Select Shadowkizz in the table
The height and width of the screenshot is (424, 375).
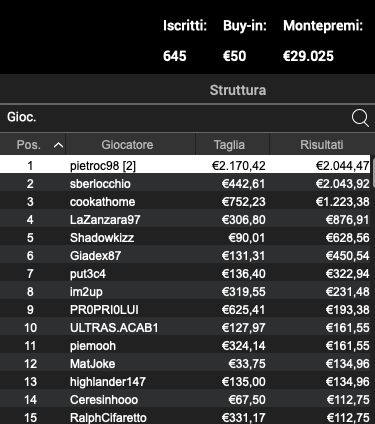[x=185, y=237]
